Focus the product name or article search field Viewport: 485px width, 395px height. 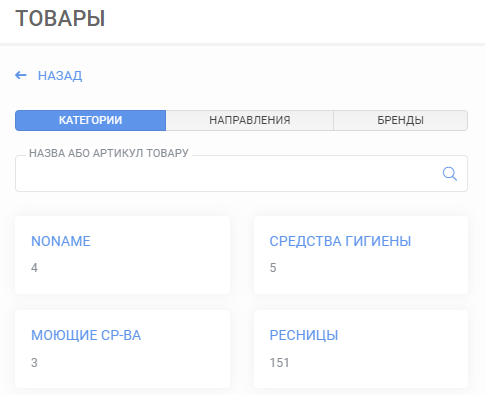pyautogui.click(x=241, y=174)
